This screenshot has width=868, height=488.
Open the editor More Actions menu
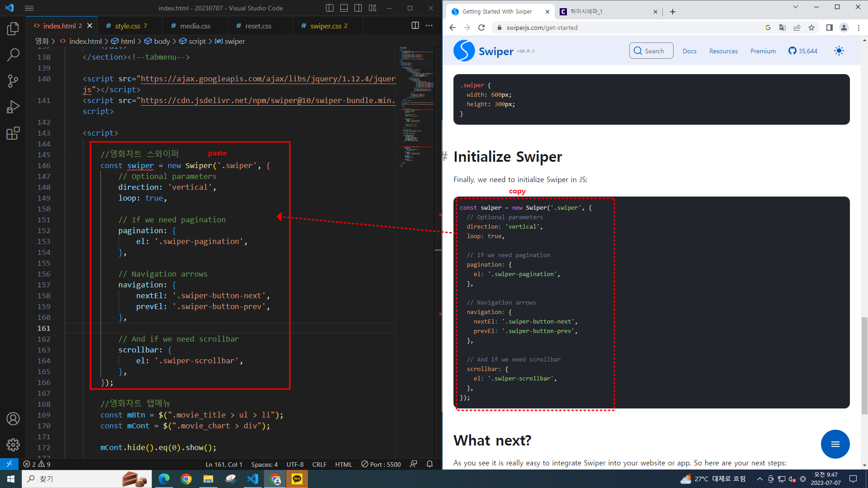[x=429, y=26]
